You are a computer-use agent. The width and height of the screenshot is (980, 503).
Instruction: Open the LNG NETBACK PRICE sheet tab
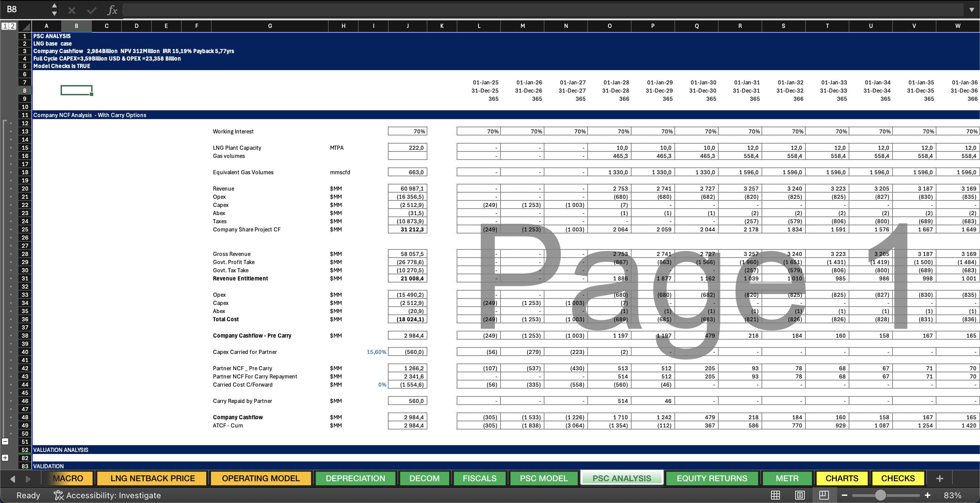click(x=152, y=478)
